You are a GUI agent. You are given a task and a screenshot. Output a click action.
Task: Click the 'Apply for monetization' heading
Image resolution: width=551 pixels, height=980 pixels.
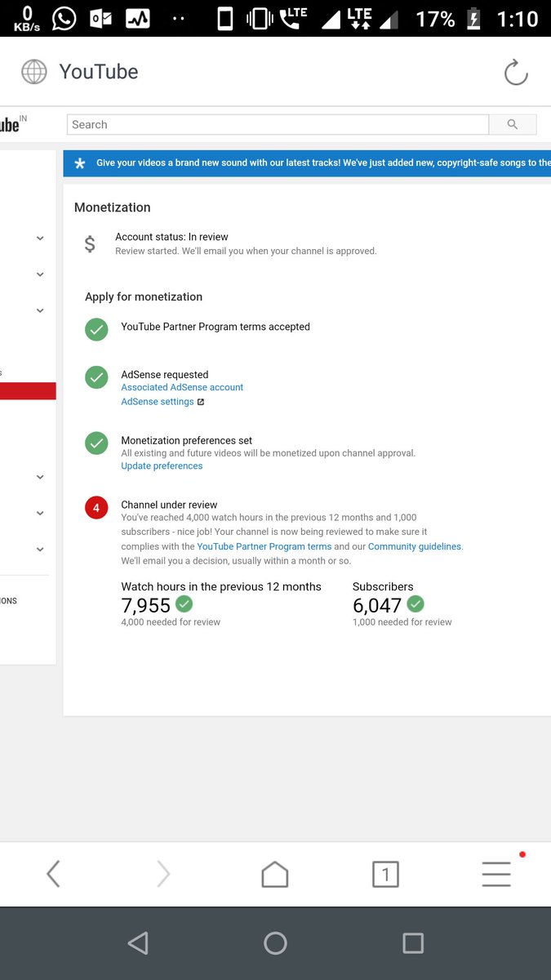click(144, 296)
